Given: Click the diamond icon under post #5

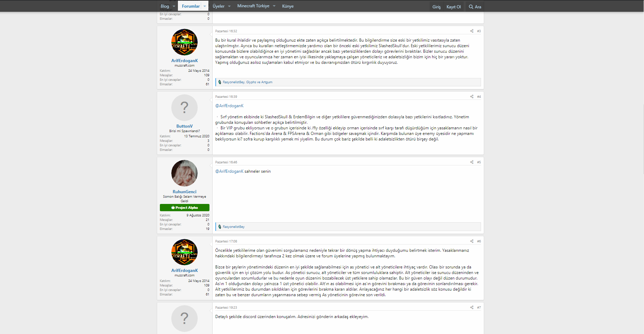Looking at the screenshot, I should click(220, 227).
